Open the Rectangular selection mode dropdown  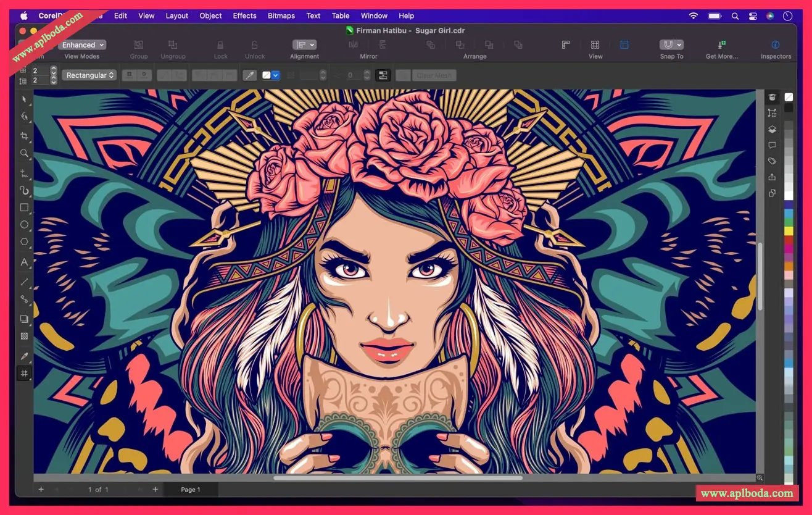(89, 75)
